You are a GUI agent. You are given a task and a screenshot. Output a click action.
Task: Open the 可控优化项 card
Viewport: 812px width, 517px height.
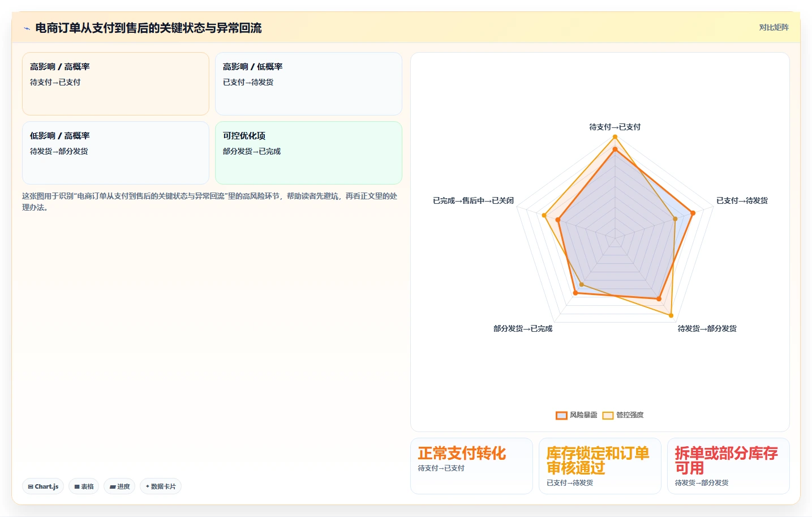[x=308, y=153]
